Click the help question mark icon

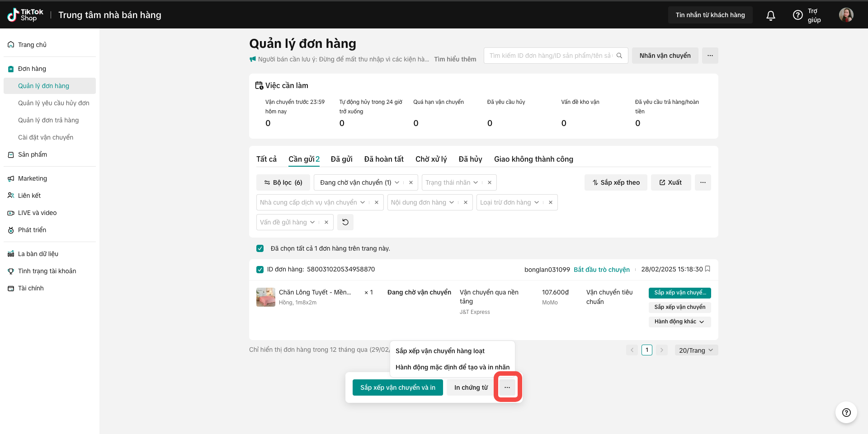(x=798, y=15)
